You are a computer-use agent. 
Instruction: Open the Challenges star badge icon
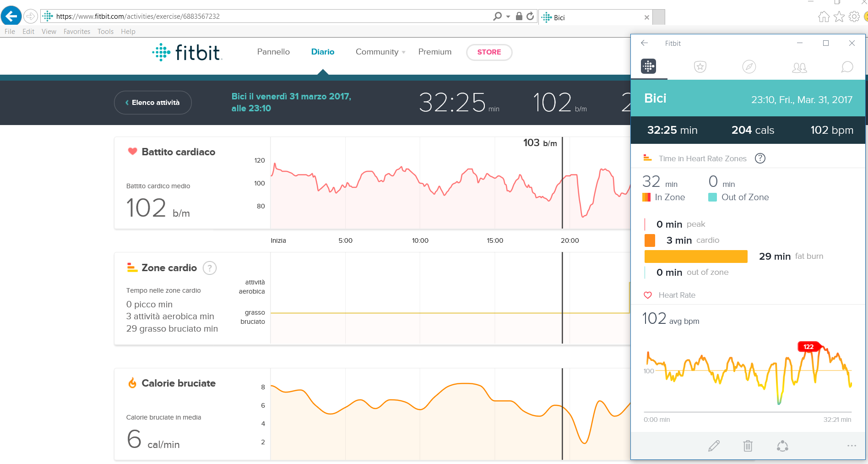click(x=700, y=67)
